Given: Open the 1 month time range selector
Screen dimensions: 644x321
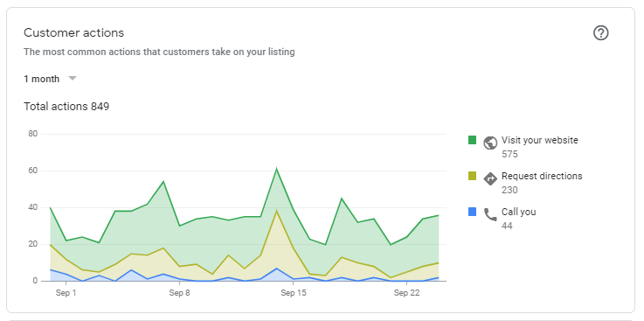Looking at the screenshot, I should tap(50, 79).
